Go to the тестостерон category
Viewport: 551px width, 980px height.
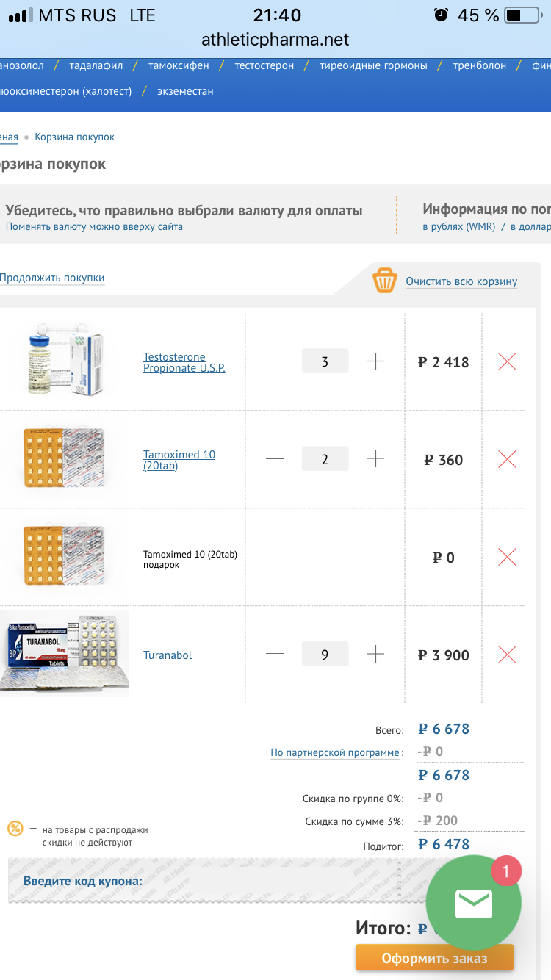point(264,65)
